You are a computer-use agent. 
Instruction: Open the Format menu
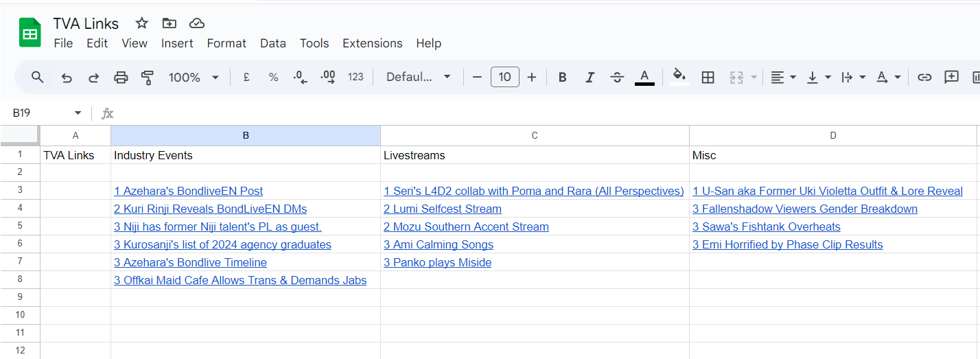[x=226, y=43]
